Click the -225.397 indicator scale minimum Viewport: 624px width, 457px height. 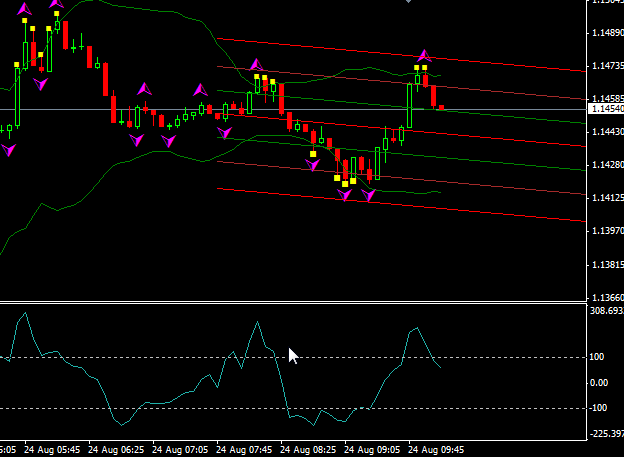tap(606, 434)
